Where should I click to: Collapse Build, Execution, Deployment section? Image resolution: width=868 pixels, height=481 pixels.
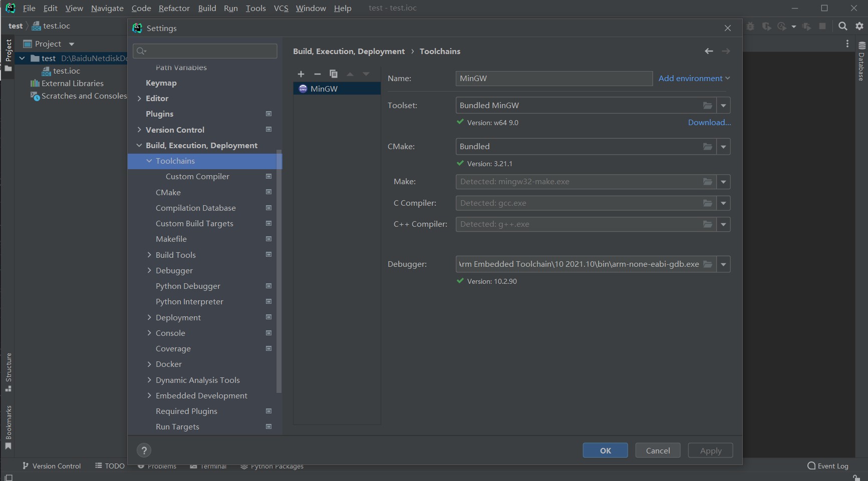click(x=139, y=145)
